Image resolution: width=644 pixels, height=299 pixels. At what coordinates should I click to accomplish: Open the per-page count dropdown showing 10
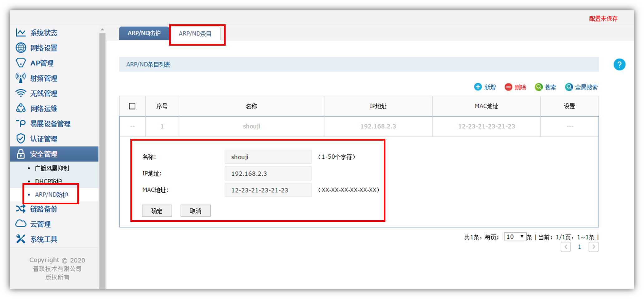pyautogui.click(x=515, y=237)
